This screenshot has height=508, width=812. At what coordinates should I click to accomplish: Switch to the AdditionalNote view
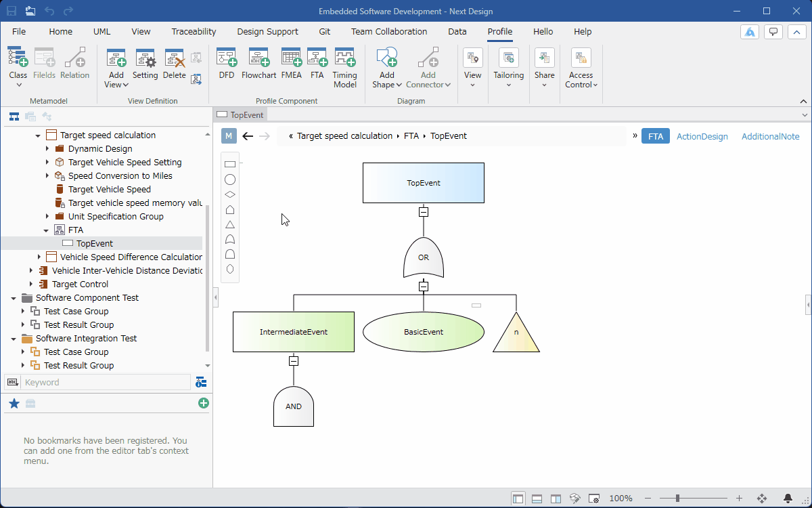pyautogui.click(x=770, y=137)
